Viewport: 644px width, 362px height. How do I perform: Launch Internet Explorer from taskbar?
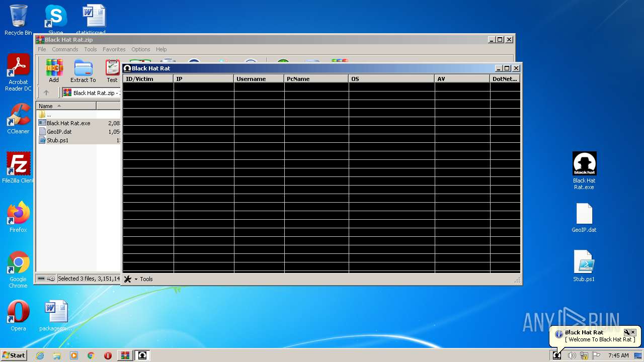point(40,355)
